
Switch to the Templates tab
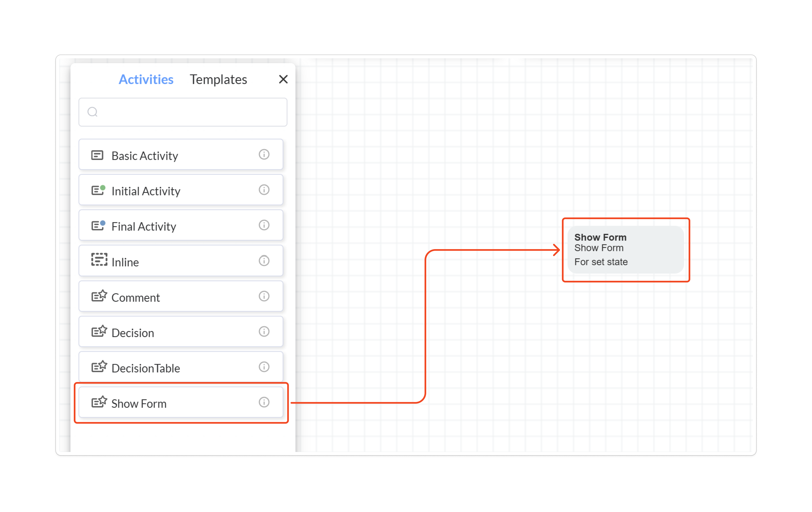tap(218, 80)
